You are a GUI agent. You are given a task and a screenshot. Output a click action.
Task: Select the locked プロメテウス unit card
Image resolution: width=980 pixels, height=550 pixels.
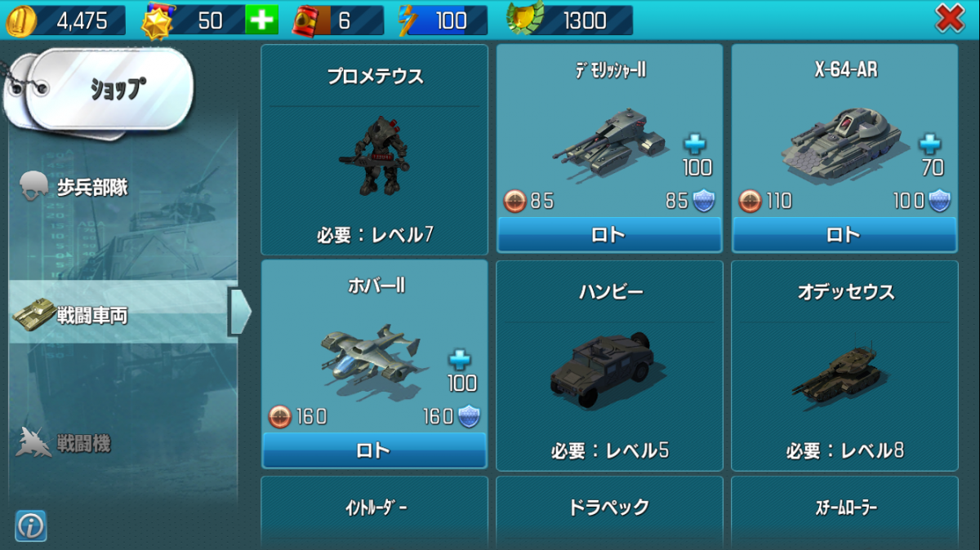(x=375, y=149)
